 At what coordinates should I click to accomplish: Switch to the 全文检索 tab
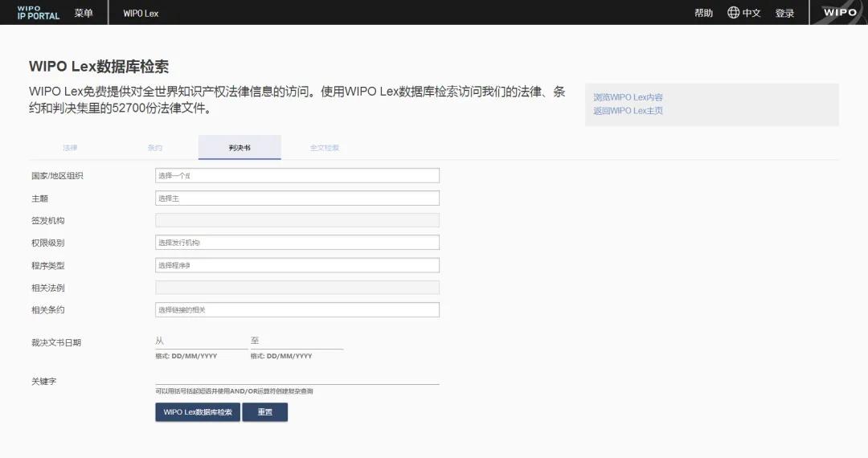tap(325, 148)
